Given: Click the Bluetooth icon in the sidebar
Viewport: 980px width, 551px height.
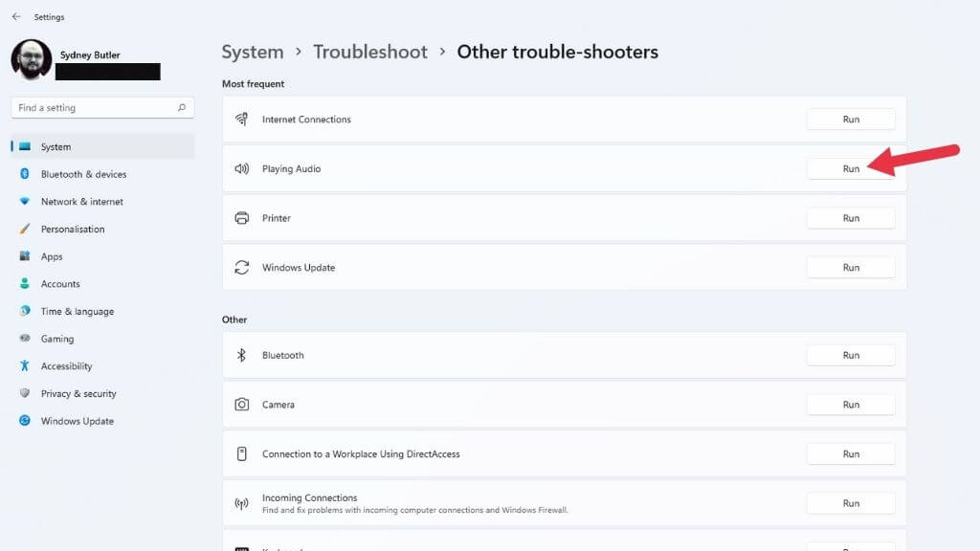Looking at the screenshot, I should coord(25,174).
